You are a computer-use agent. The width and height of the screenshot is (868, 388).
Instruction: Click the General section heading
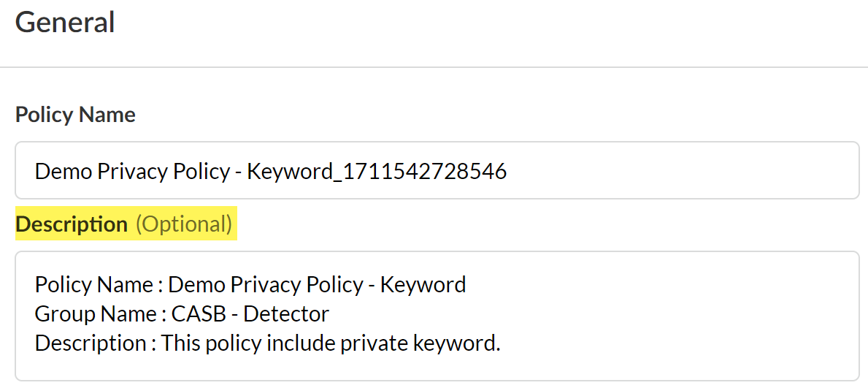click(65, 22)
